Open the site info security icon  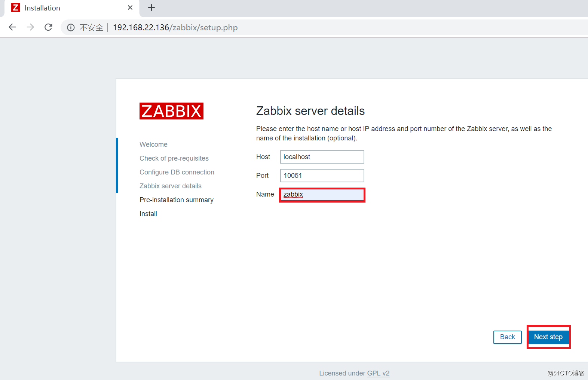(71, 28)
